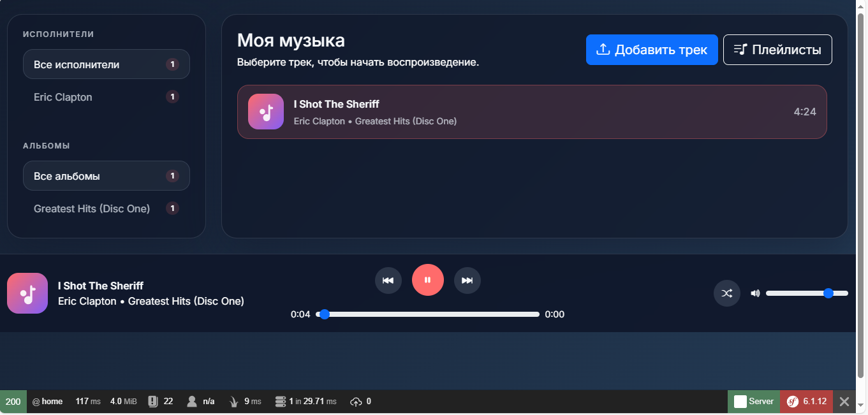
Task: Click the page vertical scrollbar
Action: tap(862, 194)
